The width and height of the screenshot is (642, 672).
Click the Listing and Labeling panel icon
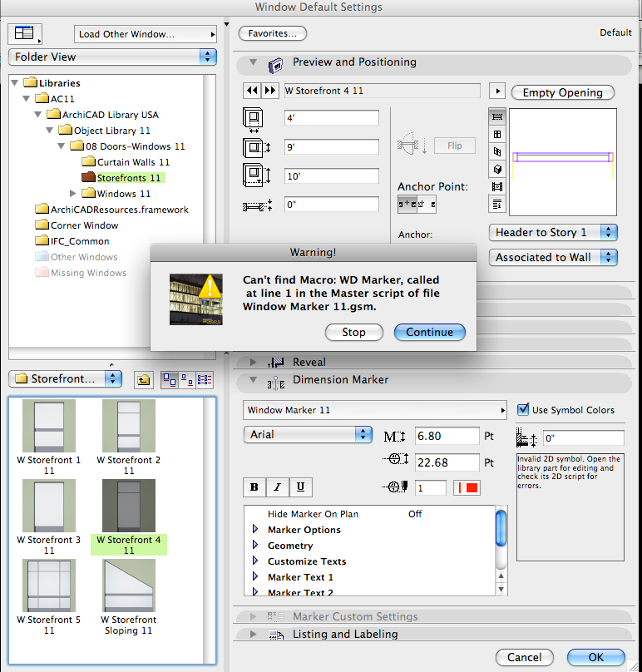275,635
